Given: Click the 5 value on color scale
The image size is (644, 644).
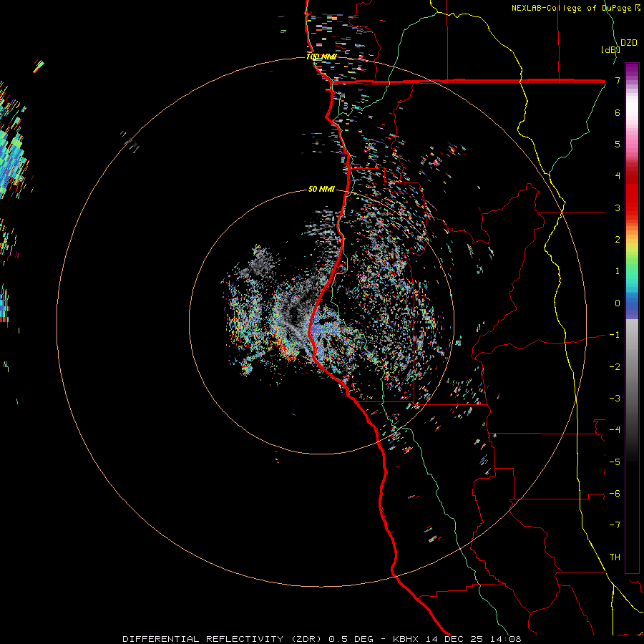Looking at the screenshot, I should [618, 144].
